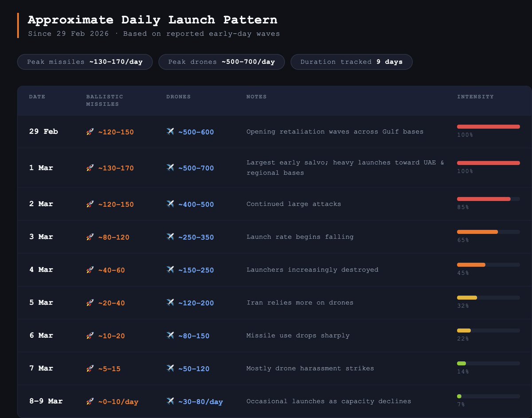This screenshot has height=418, width=532.
Task: Click the 7% intensity bar for 8-9 Mar
Action: tap(489, 396)
